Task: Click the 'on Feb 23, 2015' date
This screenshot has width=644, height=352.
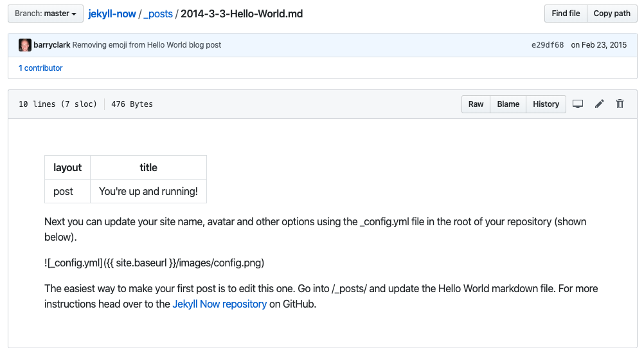Action: (x=599, y=45)
